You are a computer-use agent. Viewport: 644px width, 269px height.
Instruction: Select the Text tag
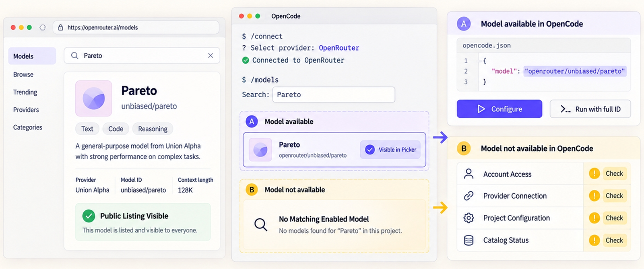87,129
